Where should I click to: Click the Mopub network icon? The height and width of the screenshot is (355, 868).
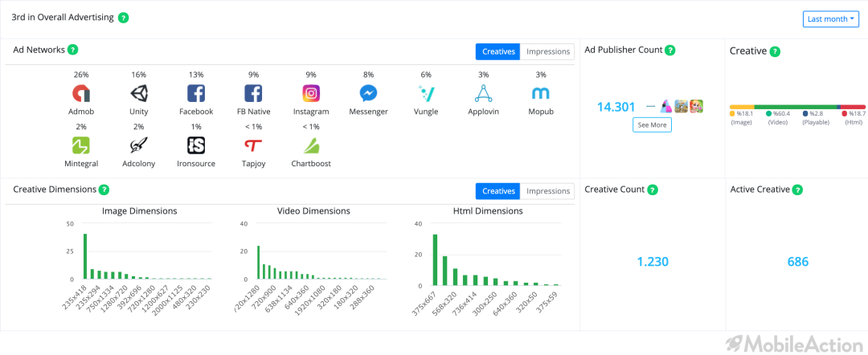tap(541, 93)
